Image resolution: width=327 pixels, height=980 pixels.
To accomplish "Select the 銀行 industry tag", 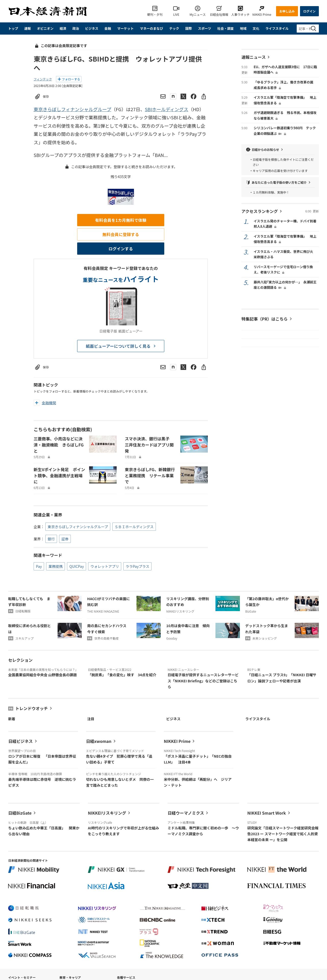I will (x=51, y=539).
